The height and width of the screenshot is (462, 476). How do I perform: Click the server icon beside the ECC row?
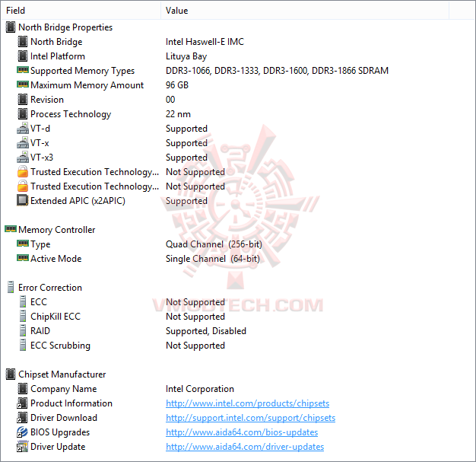pyautogui.click(x=23, y=301)
